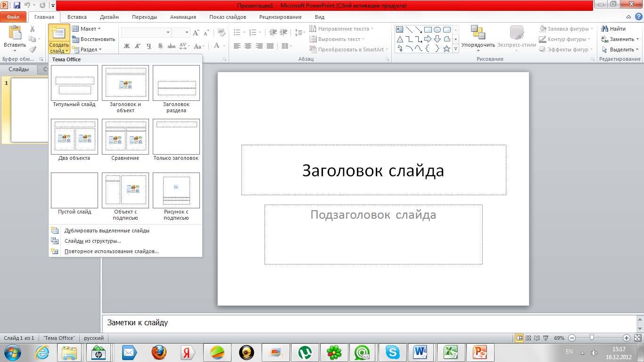Switch to the Дизайн ribbon tab

click(x=109, y=17)
